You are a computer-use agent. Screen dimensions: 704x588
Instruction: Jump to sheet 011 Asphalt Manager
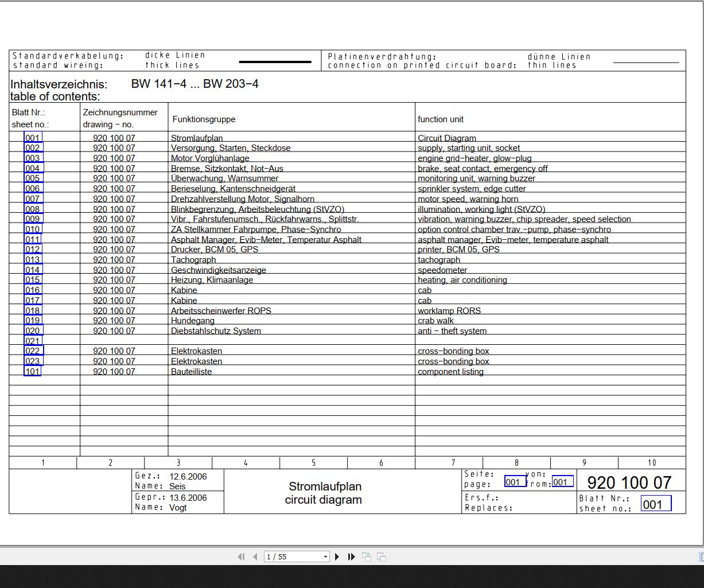tap(33, 239)
